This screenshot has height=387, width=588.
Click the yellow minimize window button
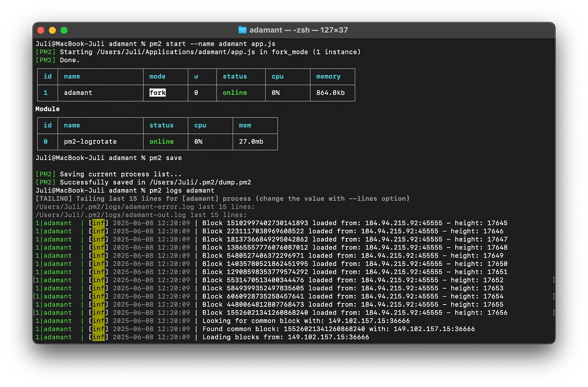tap(52, 30)
